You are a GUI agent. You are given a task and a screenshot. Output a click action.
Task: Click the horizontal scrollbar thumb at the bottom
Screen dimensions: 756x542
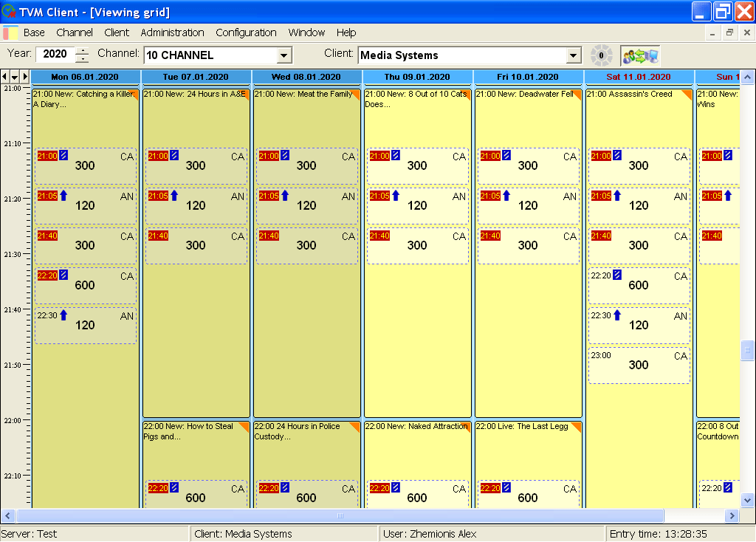pos(340,516)
